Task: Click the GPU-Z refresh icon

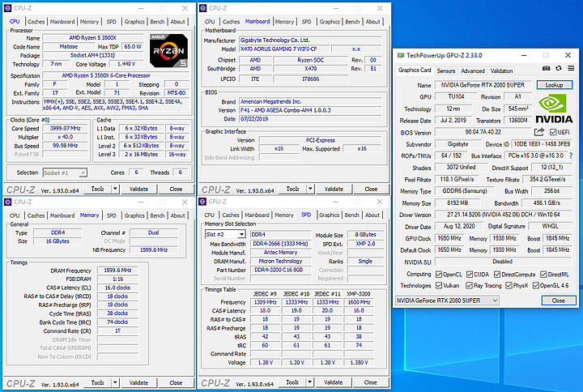Action: (559, 68)
